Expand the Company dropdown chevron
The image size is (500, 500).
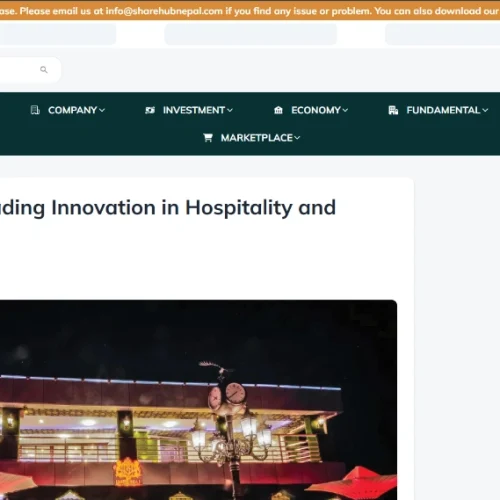point(102,110)
